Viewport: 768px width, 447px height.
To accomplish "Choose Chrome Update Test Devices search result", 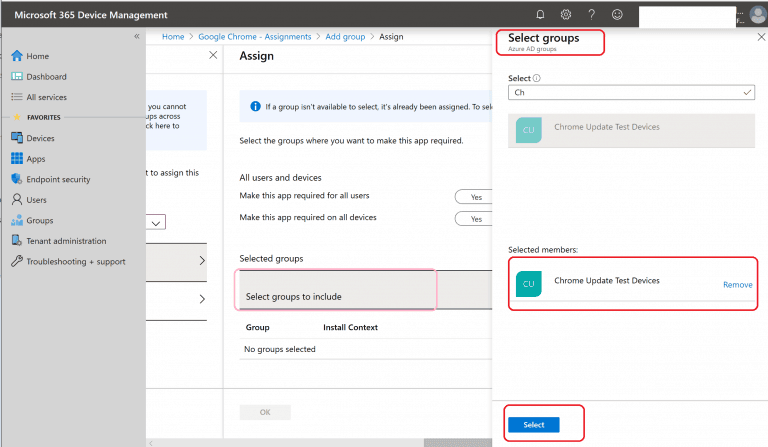I will click(x=631, y=130).
